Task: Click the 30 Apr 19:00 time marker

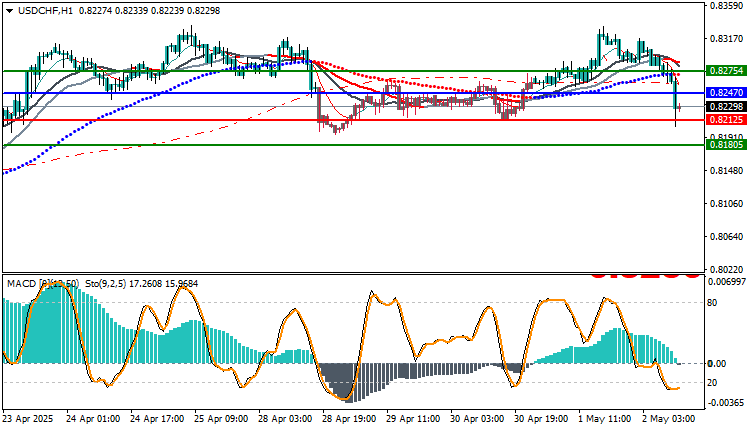Action: [x=541, y=419]
